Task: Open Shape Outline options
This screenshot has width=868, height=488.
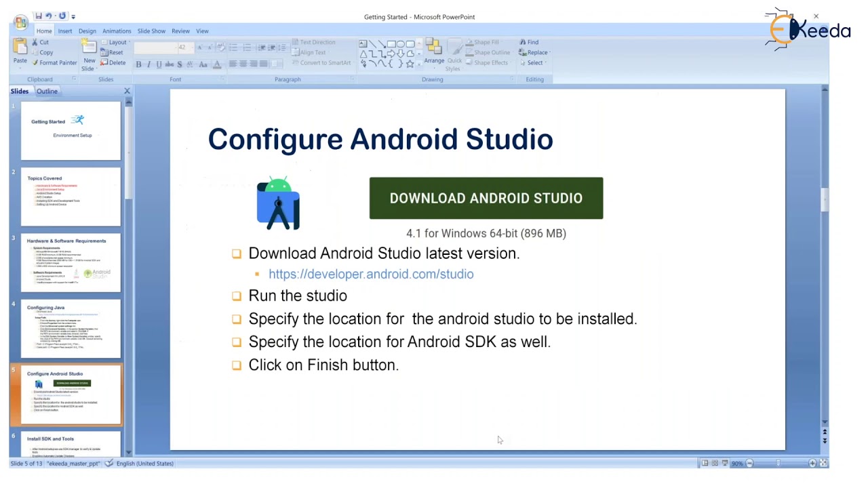Action: click(x=487, y=52)
